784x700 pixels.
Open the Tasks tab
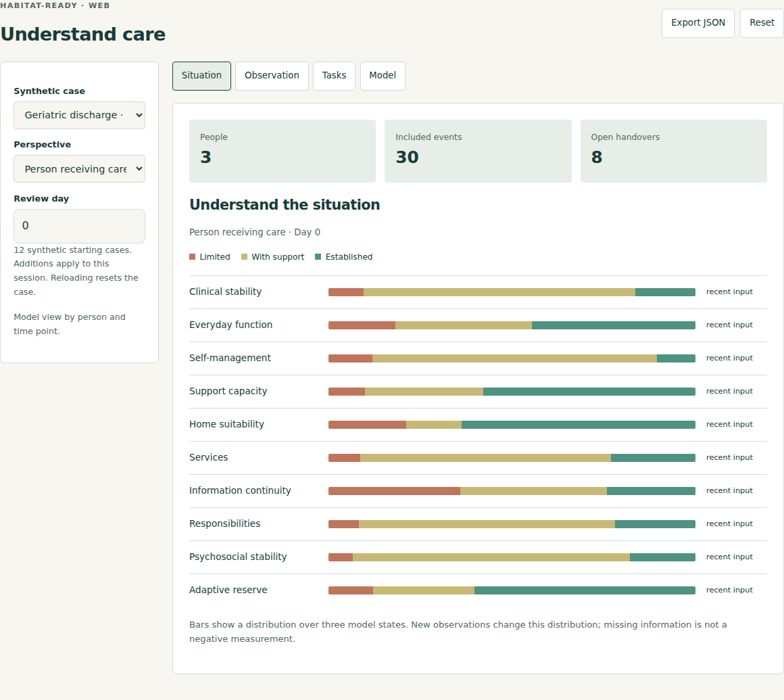(x=334, y=76)
